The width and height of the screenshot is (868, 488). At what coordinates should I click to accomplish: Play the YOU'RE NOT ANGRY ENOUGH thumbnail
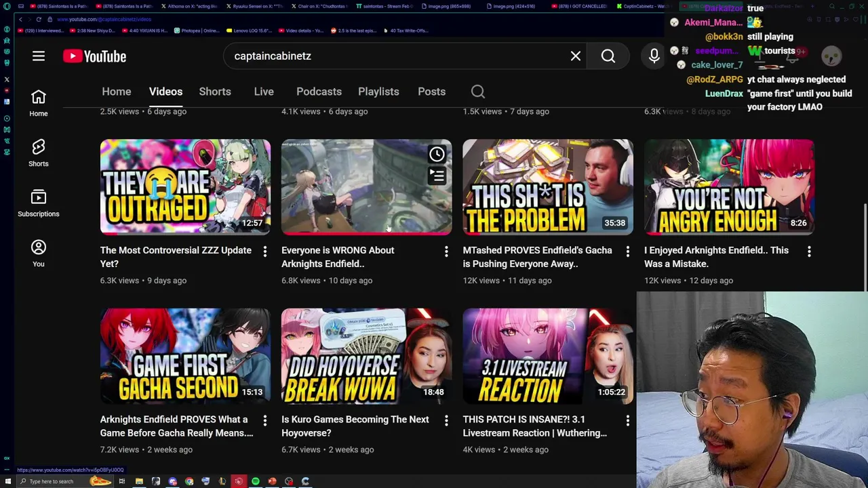coord(729,187)
